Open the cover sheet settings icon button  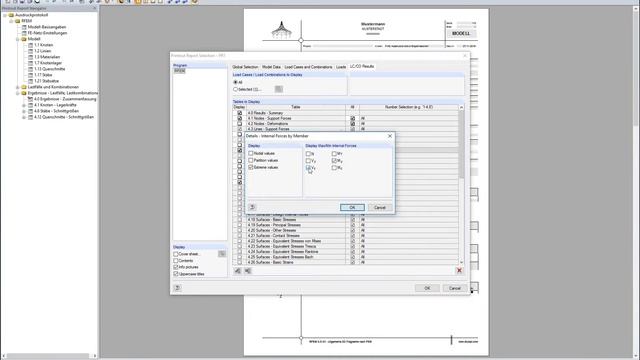pyautogui.click(x=222, y=254)
